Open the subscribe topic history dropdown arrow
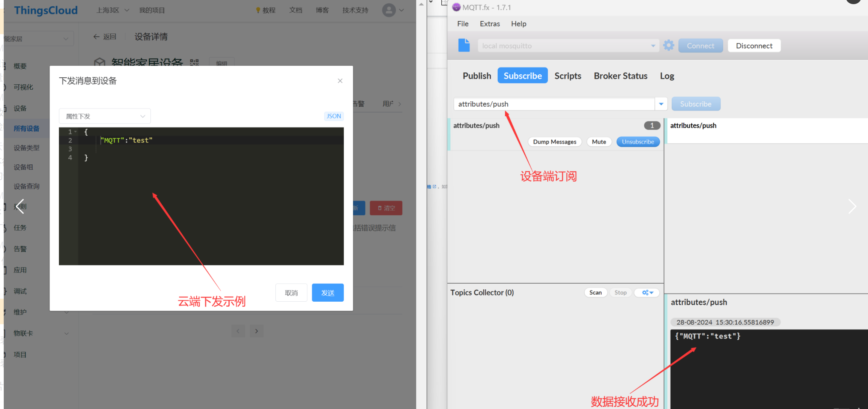868x409 pixels. (x=661, y=104)
